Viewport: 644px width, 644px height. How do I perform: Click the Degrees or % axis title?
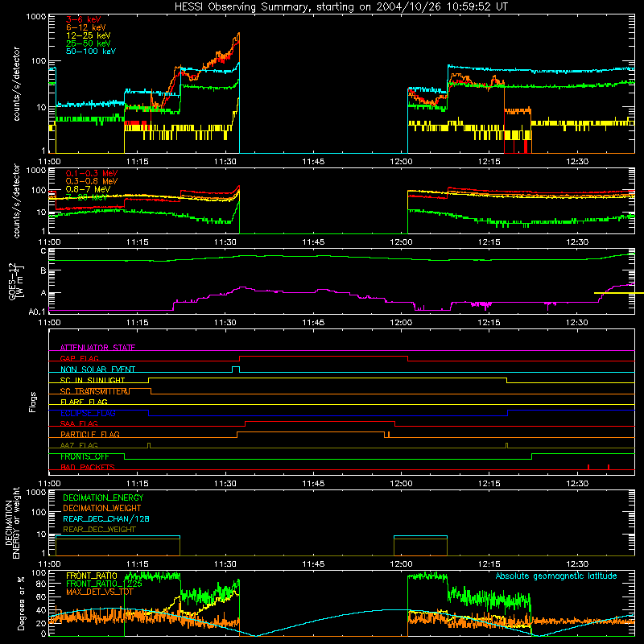21,603
